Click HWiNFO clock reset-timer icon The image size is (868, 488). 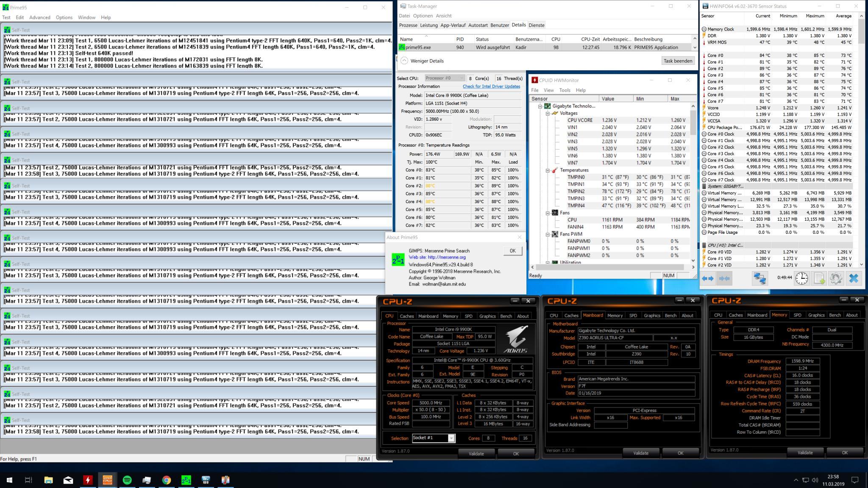[x=801, y=278]
